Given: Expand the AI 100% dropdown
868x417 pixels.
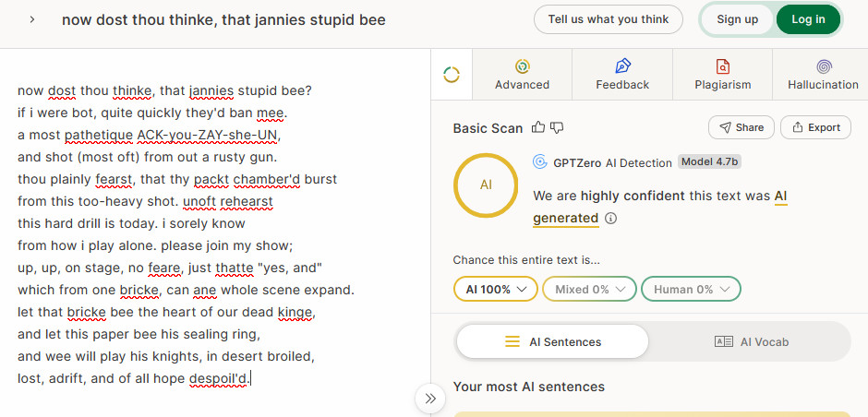Looking at the screenshot, I should click(x=496, y=290).
